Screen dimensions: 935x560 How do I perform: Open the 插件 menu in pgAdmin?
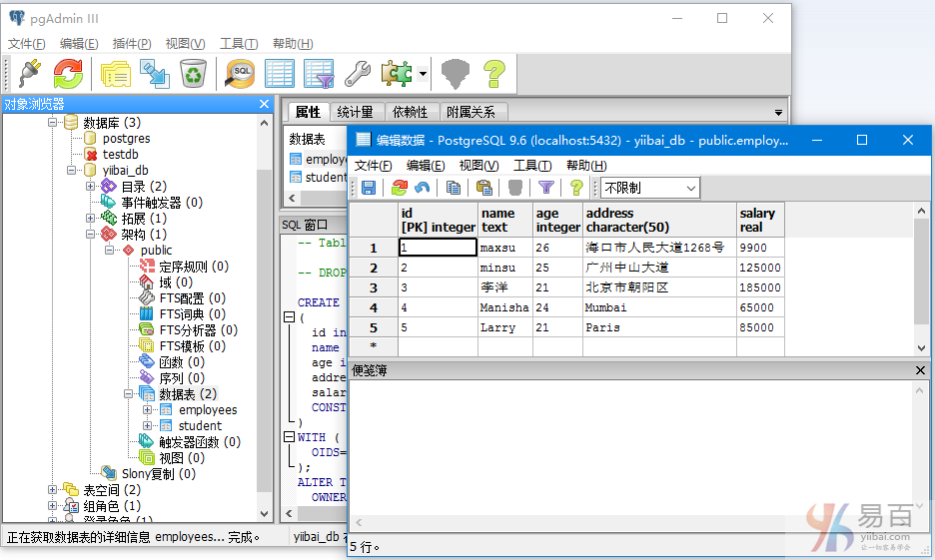(x=131, y=44)
